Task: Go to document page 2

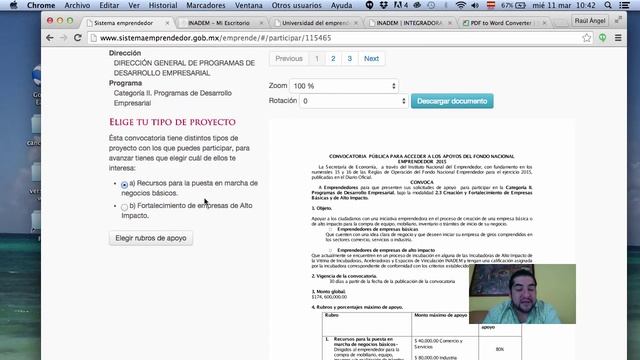Action: pos(333,59)
